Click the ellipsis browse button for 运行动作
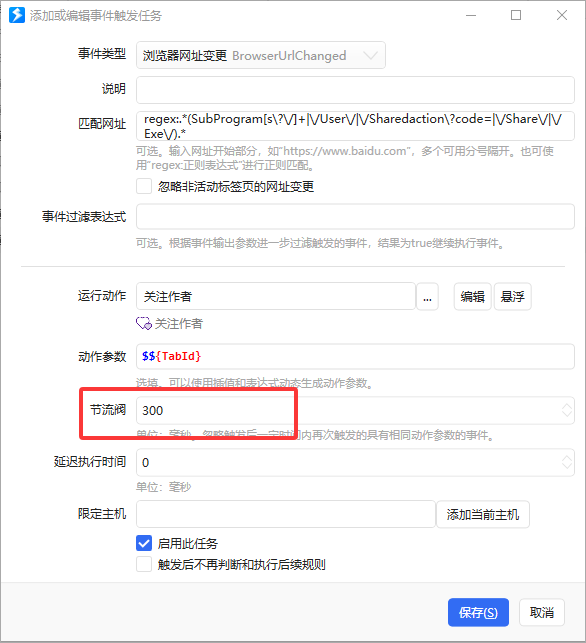The height and width of the screenshot is (643, 586). [427, 296]
